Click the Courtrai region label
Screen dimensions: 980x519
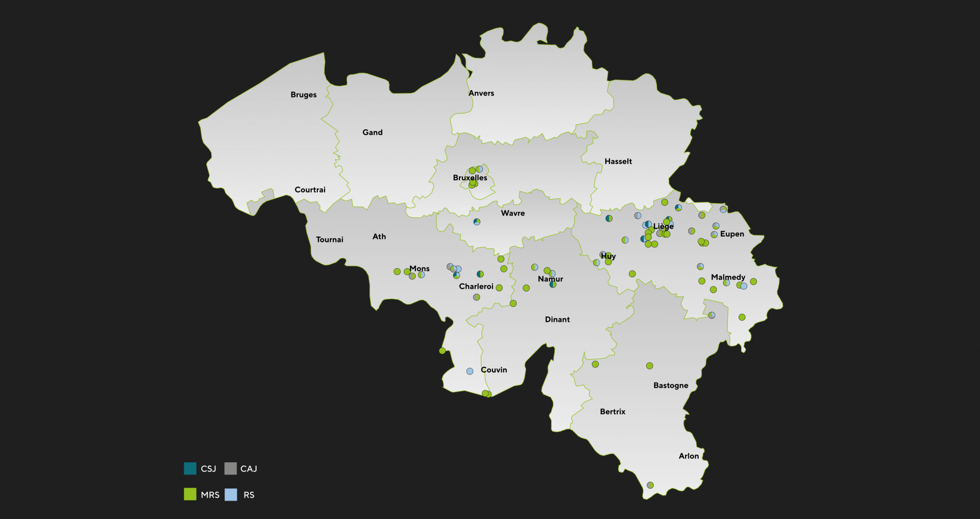pos(310,190)
